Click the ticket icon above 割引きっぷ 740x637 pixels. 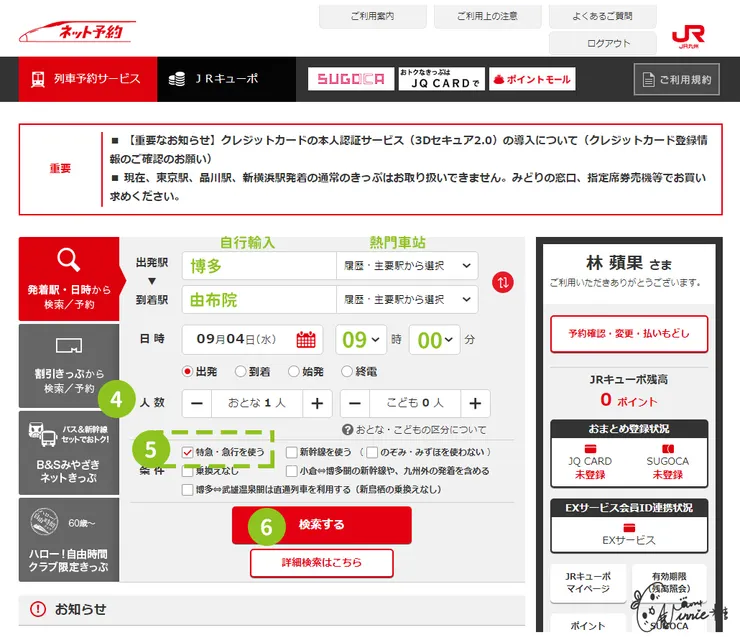coord(69,345)
